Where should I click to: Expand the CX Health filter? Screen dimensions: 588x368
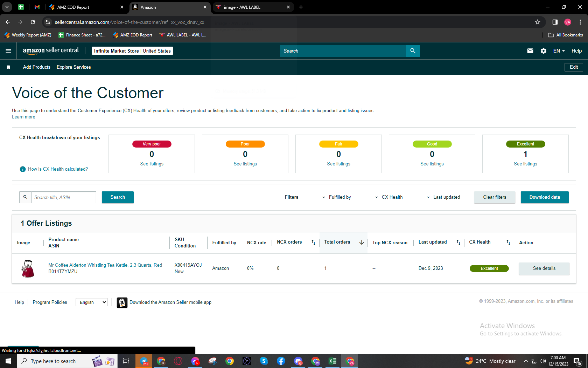click(389, 197)
